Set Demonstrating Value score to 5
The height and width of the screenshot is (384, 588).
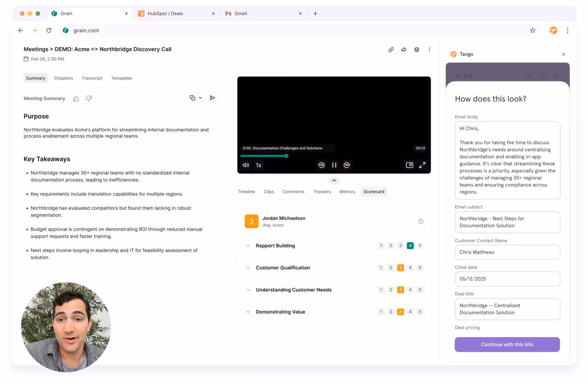point(420,312)
